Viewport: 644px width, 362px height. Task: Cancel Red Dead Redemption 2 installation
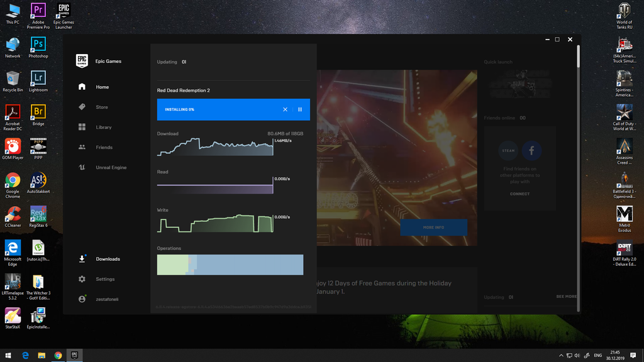pos(285,109)
